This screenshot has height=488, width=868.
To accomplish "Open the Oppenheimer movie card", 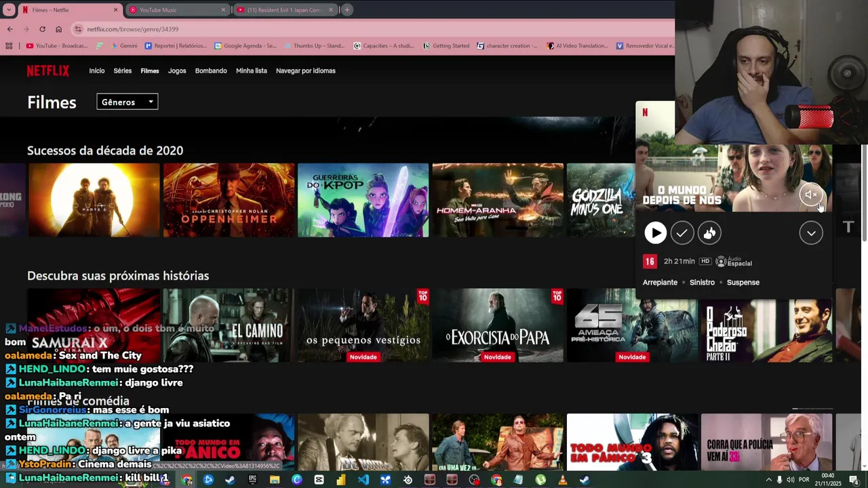I will (x=229, y=200).
